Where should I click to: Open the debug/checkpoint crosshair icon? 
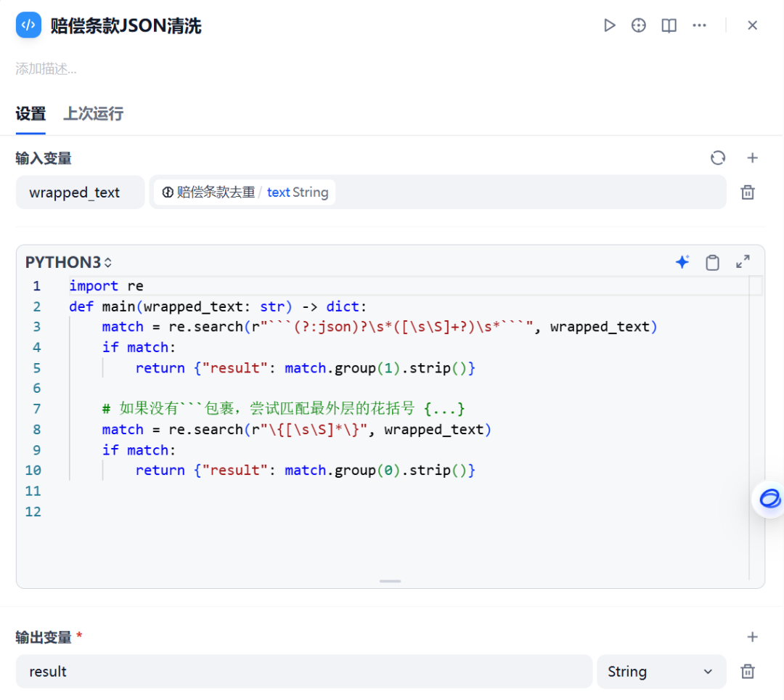pos(638,25)
